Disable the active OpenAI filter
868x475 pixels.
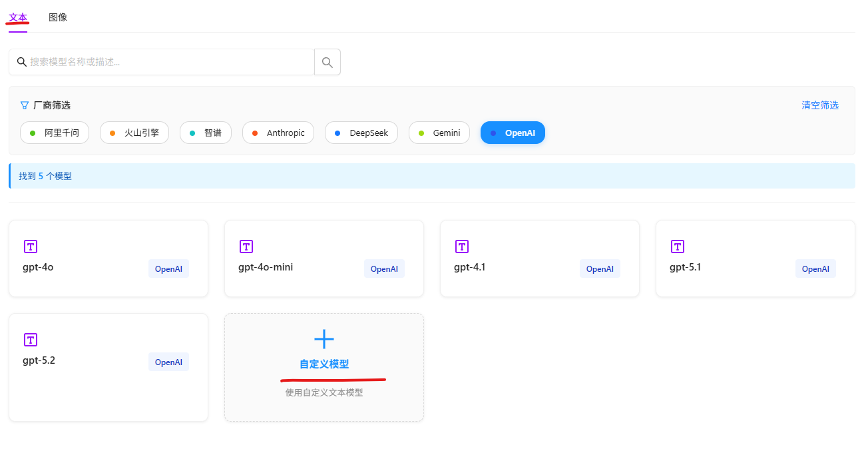click(513, 133)
